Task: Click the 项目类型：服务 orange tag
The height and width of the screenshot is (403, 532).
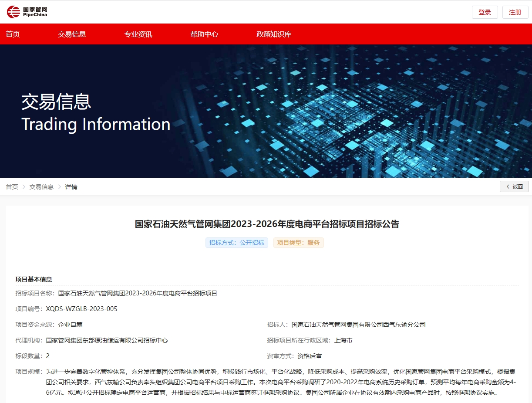Action: [298, 243]
